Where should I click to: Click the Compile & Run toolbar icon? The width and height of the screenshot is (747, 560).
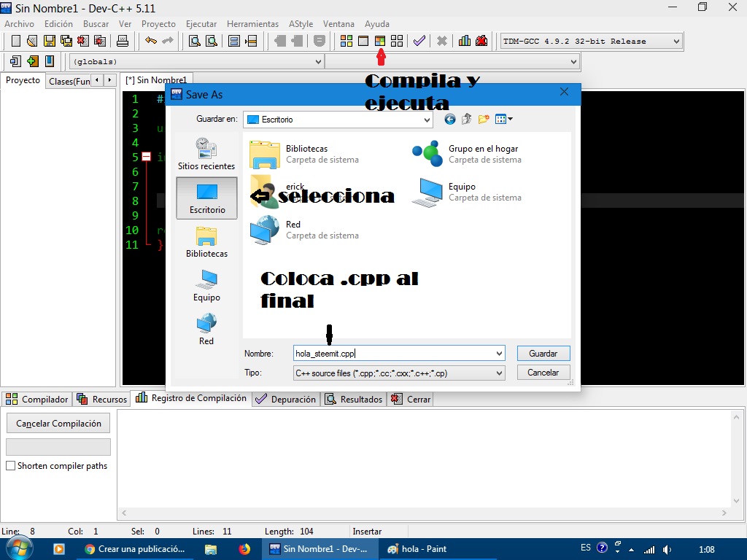point(379,41)
